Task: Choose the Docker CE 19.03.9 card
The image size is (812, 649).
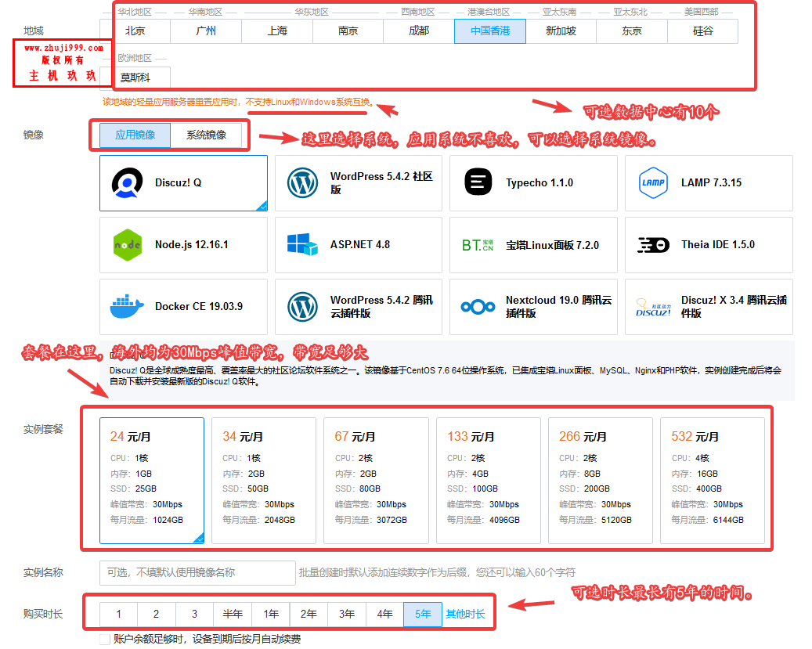Action: pyautogui.click(x=183, y=307)
